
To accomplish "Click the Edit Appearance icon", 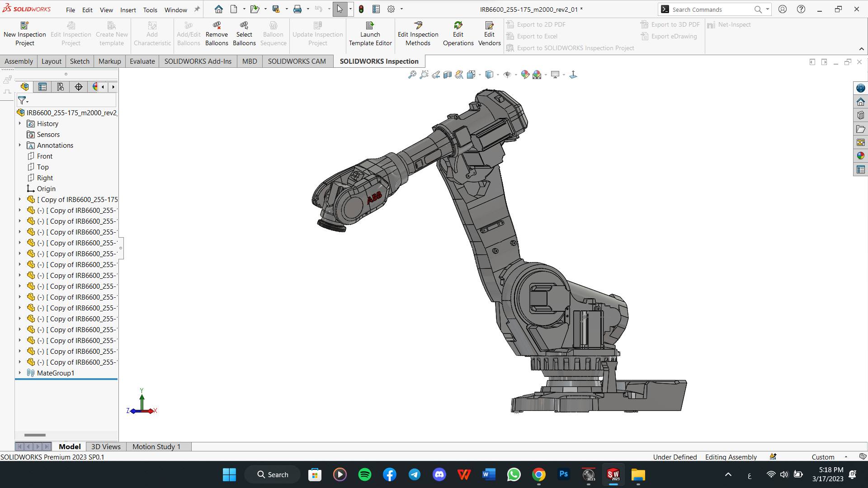I will click(x=525, y=75).
